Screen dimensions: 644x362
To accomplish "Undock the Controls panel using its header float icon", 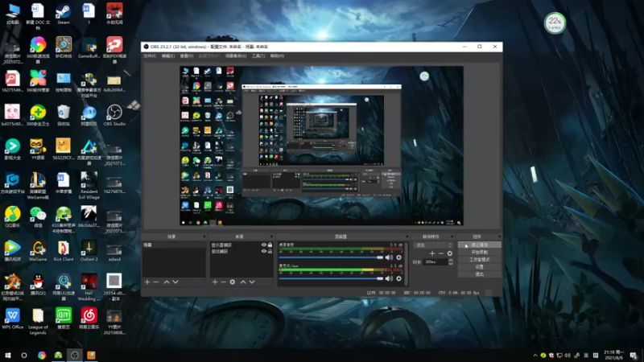I will tap(499, 237).
